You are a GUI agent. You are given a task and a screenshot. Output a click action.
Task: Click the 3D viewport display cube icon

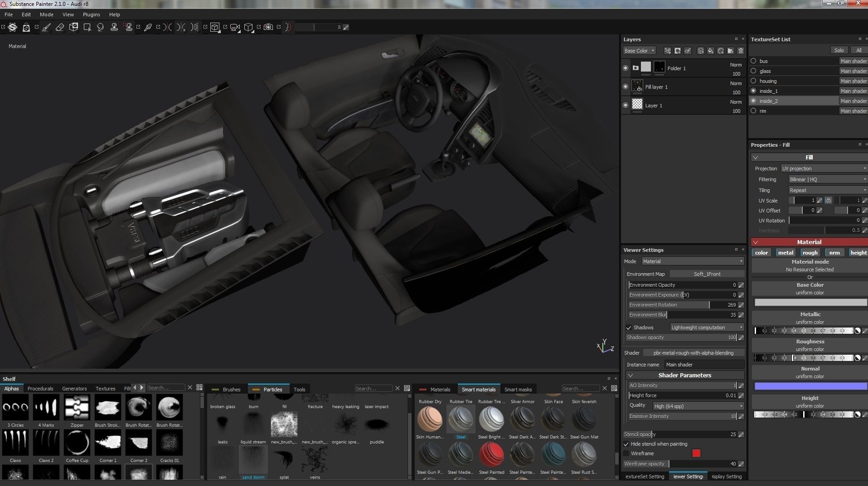pyautogui.click(x=215, y=27)
